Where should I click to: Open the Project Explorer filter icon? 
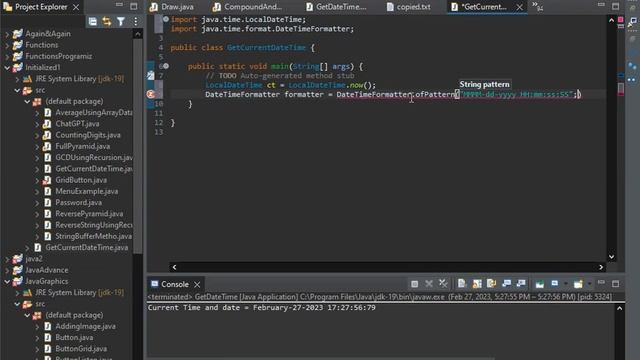121,22
